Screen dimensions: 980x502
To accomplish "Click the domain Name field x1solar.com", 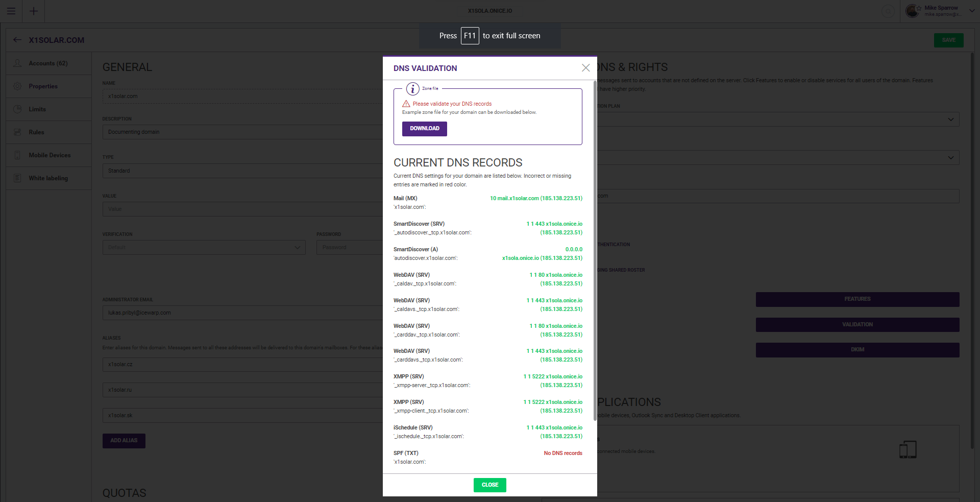I will (x=242, y=96).
